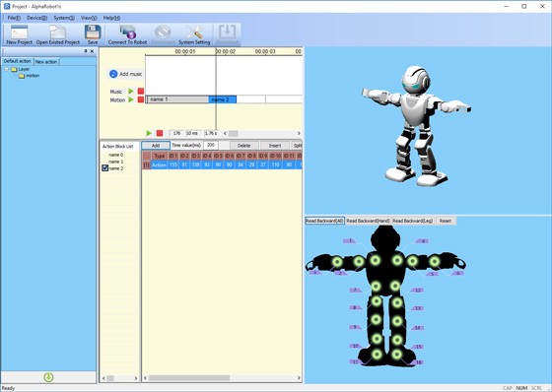
Task: Select servo node 14 on the right leg
Action: pos(397,321)
